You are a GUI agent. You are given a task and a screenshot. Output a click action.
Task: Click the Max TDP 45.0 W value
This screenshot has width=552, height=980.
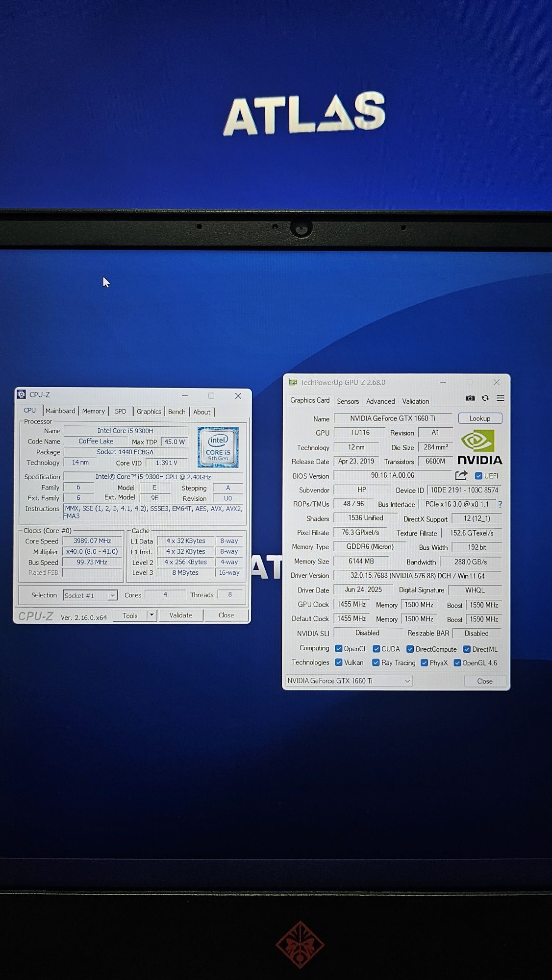pos(175,442)
